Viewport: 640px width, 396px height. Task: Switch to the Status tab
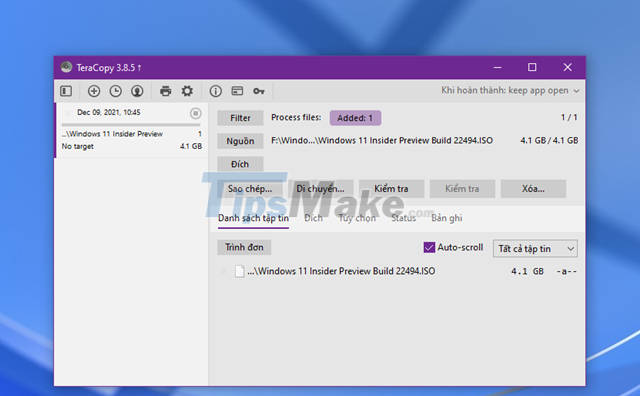point(403,218)
